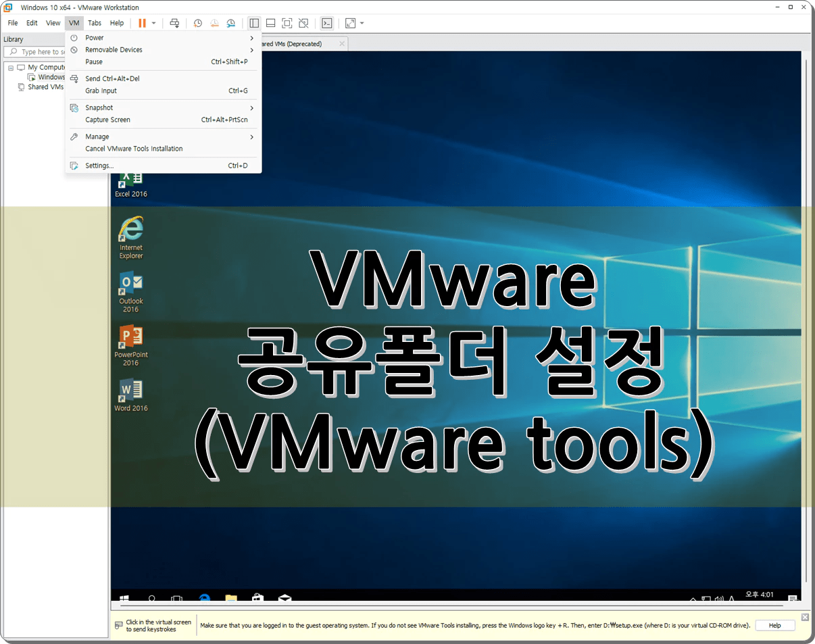This screenshot has height=644, width=815.
Task: Select Capture Screen menu entry
Action: (163, 120)
